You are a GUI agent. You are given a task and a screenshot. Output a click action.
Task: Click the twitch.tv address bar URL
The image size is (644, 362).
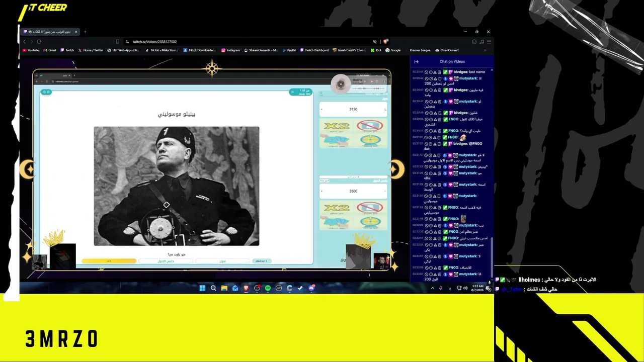pos(154,42)
